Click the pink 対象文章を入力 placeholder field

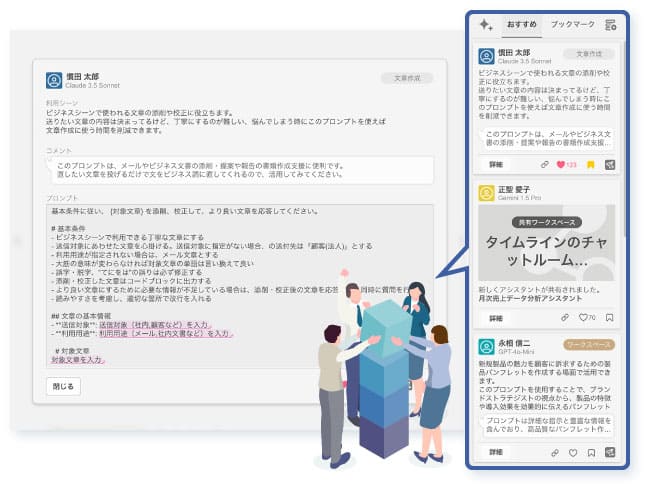pyautogui.click(x=78, y=360)
